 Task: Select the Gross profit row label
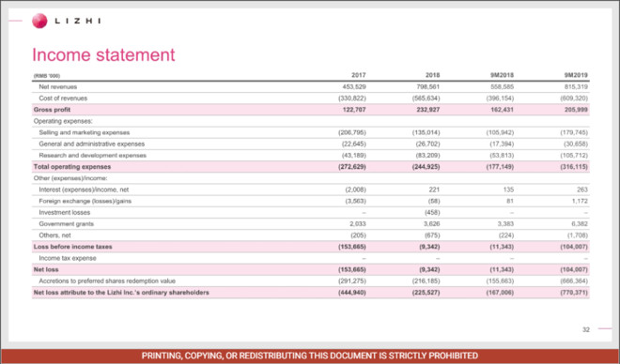point(52,110)
